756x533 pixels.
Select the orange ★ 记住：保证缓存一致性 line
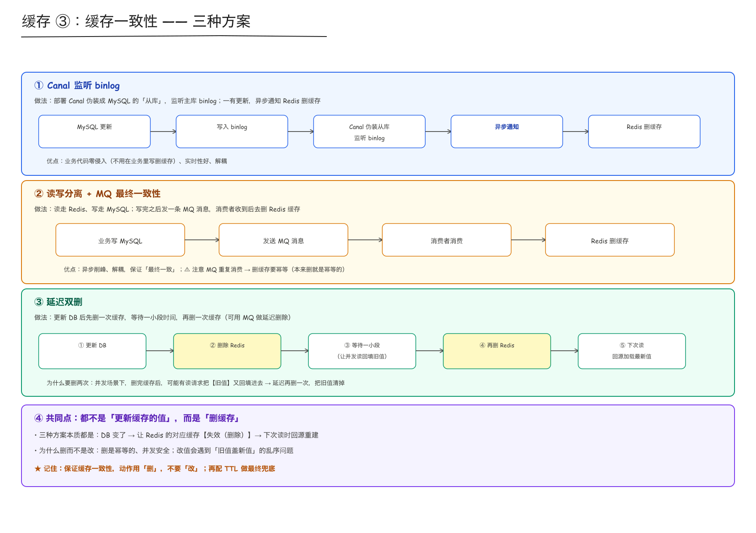[155, 469]
